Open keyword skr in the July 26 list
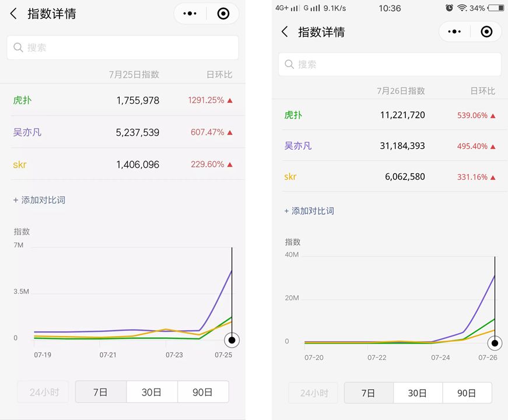This screenshot has height=420, width=508. [290, 177]
